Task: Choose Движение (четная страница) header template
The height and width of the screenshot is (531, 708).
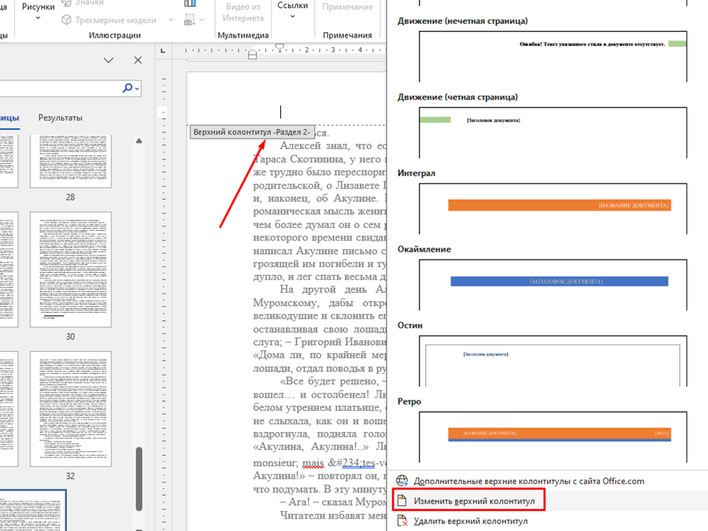Action: (x=553, y=132)
